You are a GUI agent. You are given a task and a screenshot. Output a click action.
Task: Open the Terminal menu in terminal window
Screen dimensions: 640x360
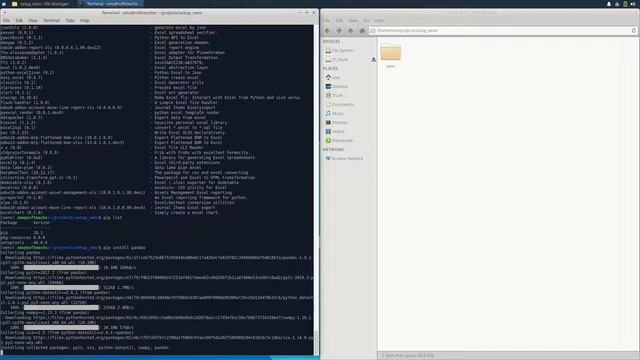click(51, 20)
